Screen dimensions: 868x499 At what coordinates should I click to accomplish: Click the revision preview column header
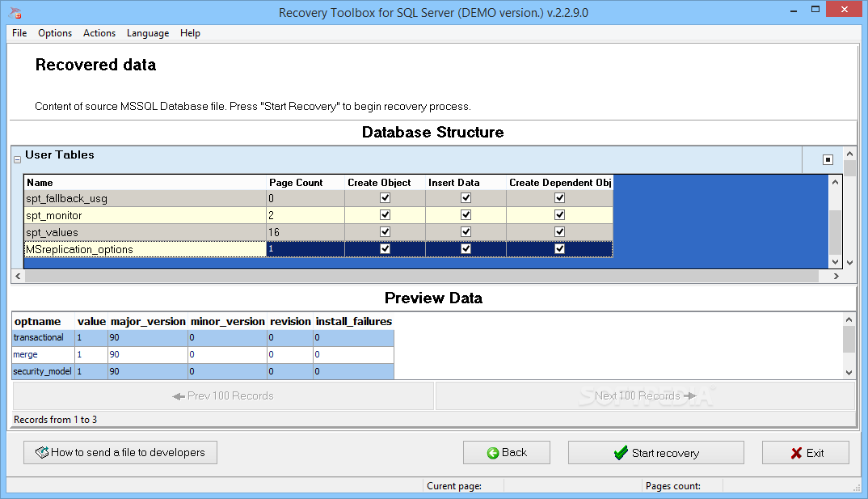click(290, 321)
